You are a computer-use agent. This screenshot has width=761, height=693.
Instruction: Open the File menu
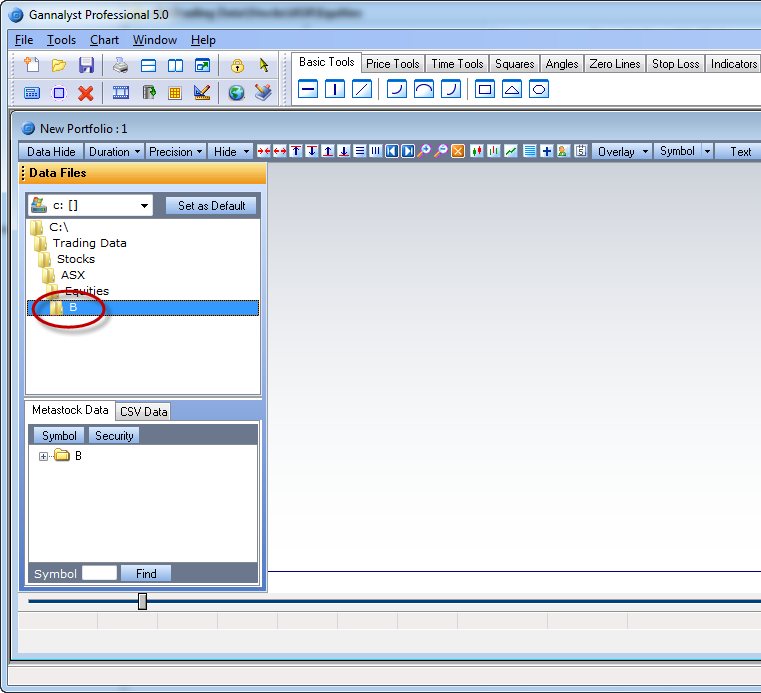click(24, 40)
